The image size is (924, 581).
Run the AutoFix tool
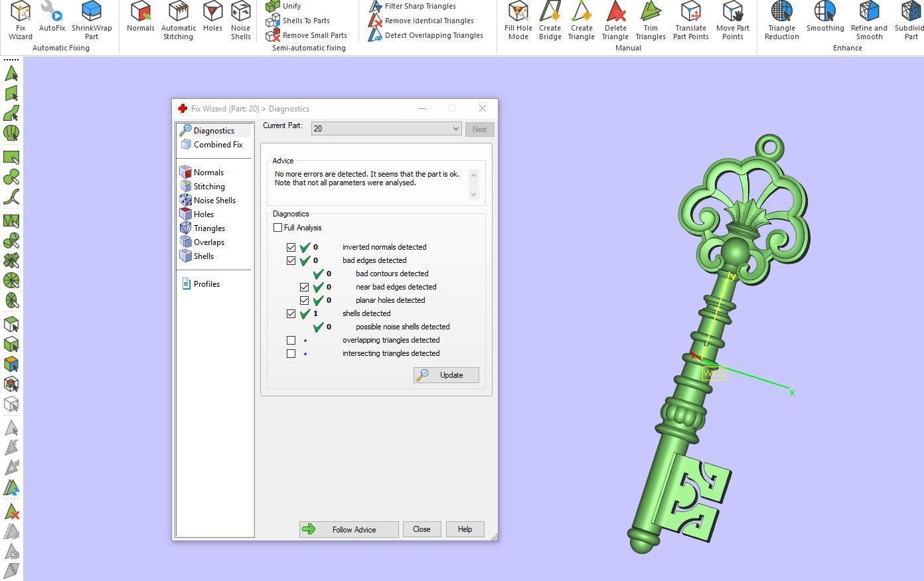point(52,19)
